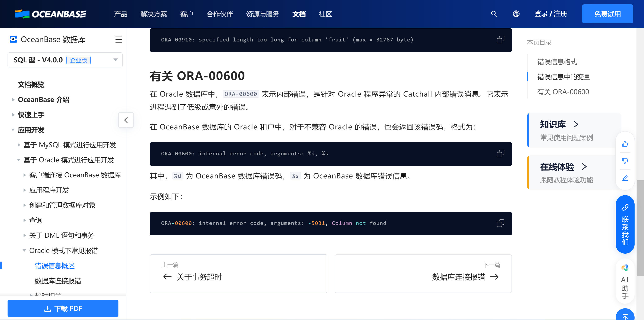
Task: Expand the 快速上手 tree node
Action: coord(13,115)
